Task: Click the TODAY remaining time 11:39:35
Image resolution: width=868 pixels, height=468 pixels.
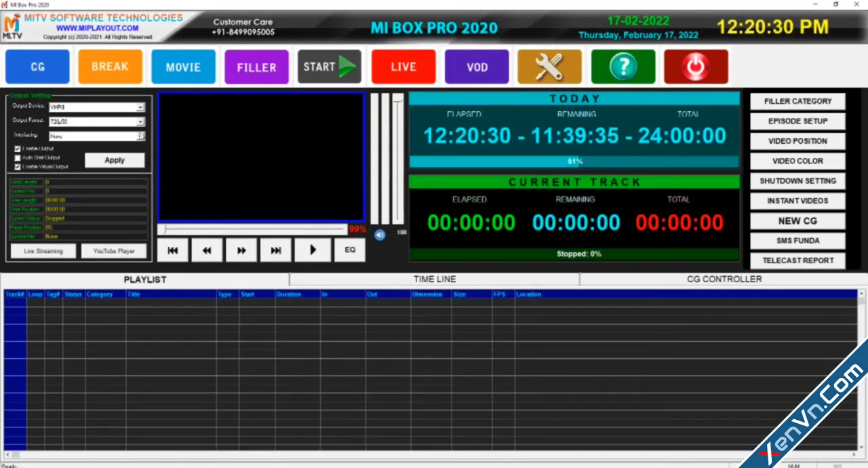Action: pos(574,136)
